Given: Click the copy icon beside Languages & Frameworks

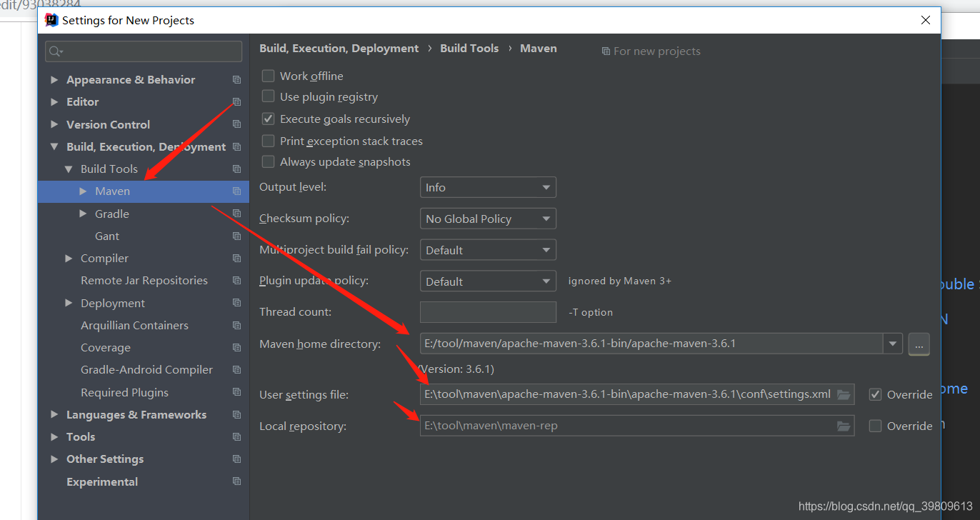Looking at the screenshot, I should coord(236,414).
